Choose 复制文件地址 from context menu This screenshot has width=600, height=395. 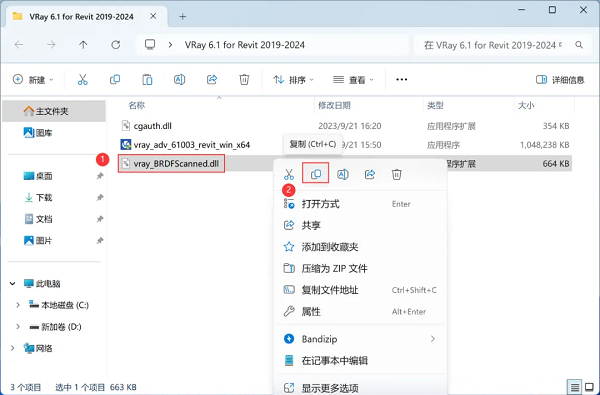(360, 290)
